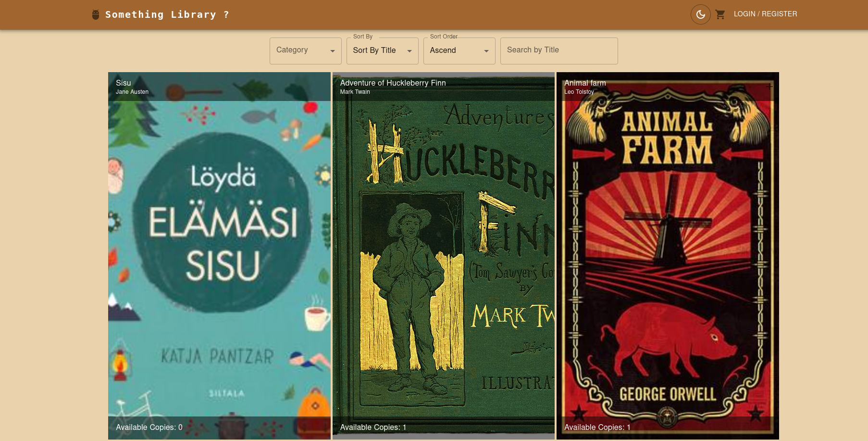Screen dimensions: 868x441
Task: Focus the Search by Title field
Action: 558,50
